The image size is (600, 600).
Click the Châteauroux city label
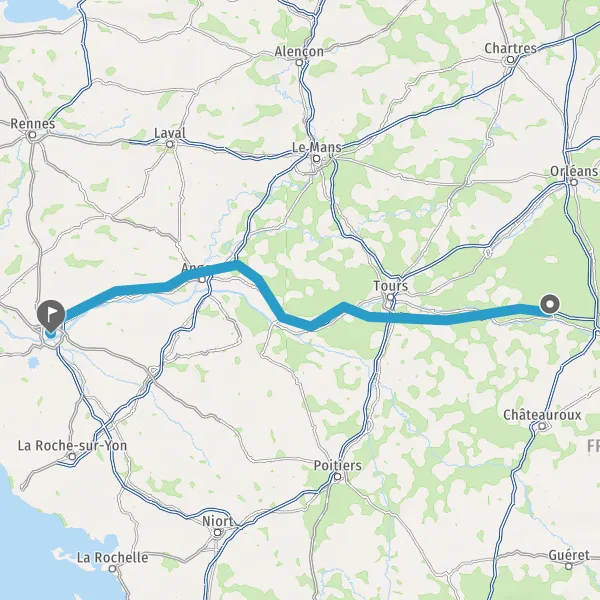(542, 415)
